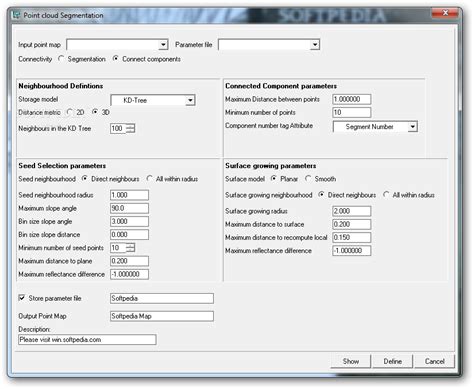Image resolution: width=474 pixels, height=389 pixels.
Task: Edit seed Maximum reflectance difference field
Action: click(x=129, y=274)
